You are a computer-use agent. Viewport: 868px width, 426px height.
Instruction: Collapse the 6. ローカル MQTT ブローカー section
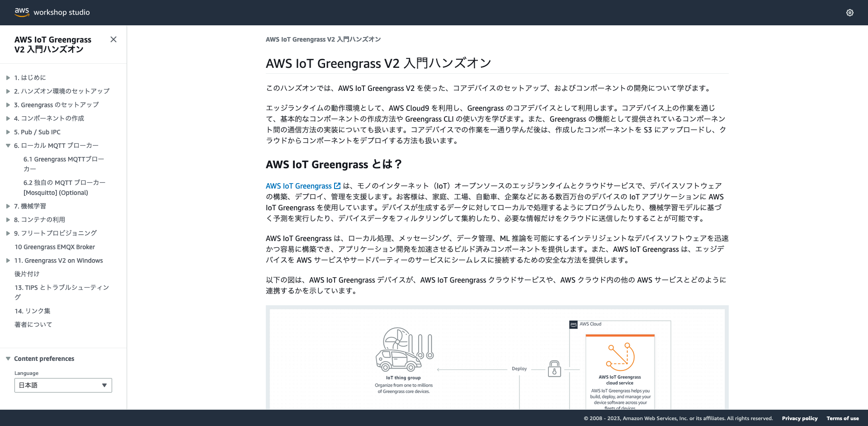pos(8,146)
